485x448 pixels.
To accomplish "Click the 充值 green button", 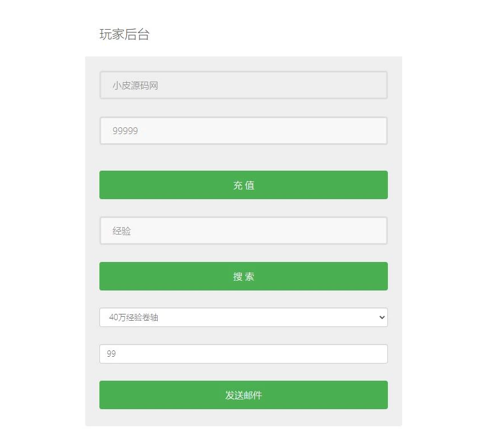I will click(243, 185).
